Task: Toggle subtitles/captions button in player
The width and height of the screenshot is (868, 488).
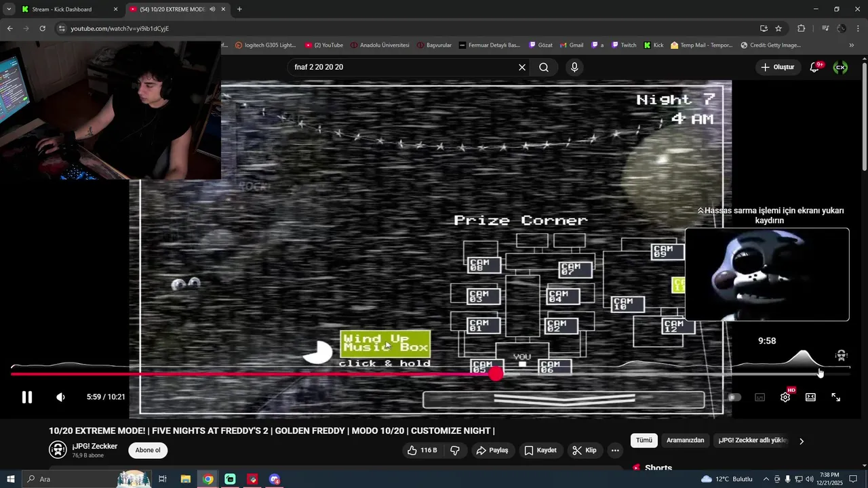Action: tap(759, 397)
